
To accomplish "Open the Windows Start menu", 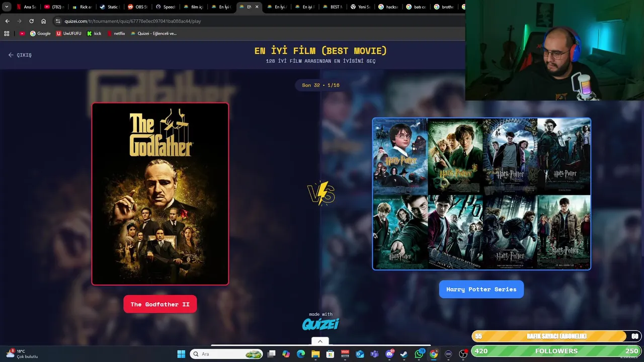I will click(181, 354).
